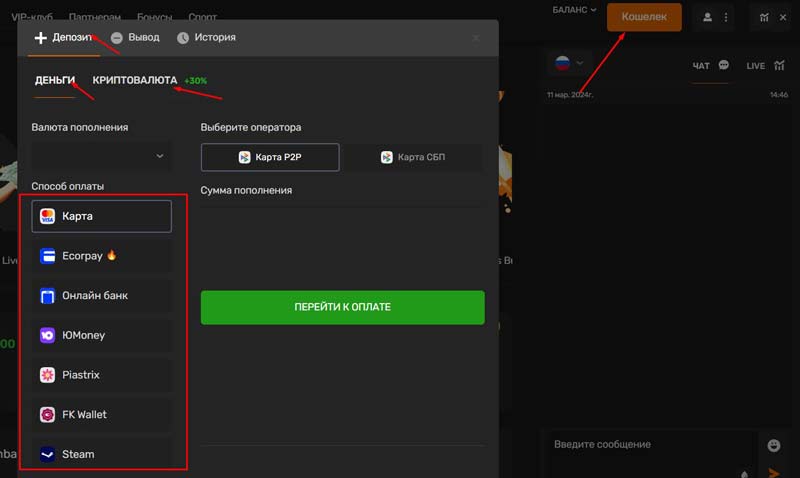
Task: Click the send message arrow icon
Action: (774, 473)
